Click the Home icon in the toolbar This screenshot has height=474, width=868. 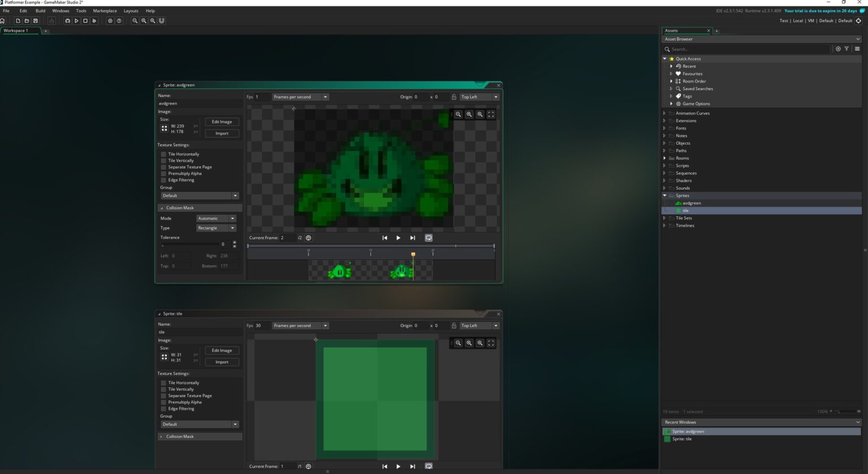point(5,20)
